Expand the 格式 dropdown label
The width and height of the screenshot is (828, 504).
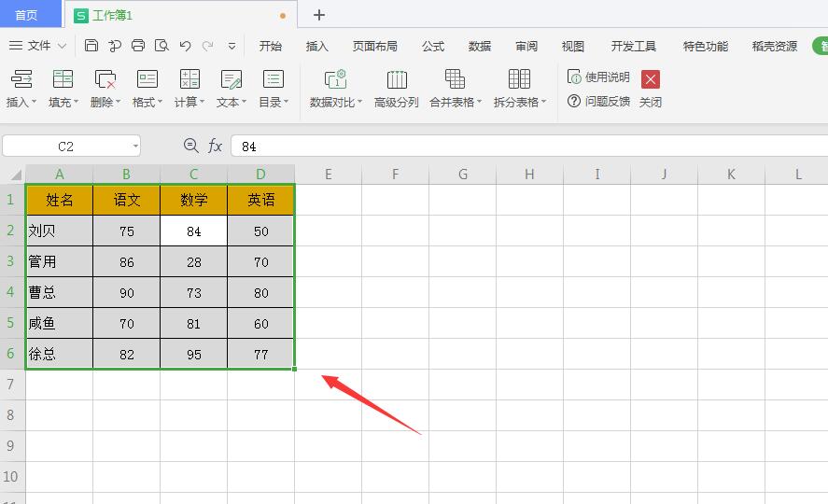(147, 102)
